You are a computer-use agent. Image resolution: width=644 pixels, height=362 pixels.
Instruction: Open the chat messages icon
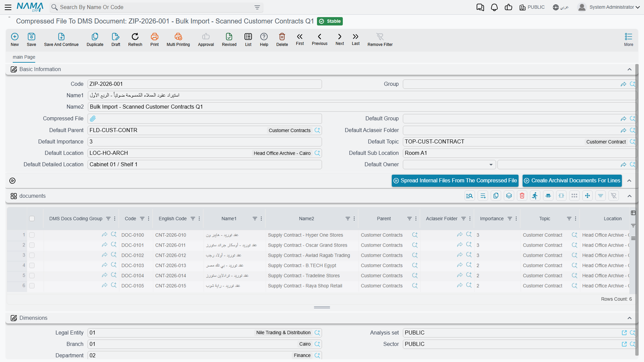click(480, 7)
